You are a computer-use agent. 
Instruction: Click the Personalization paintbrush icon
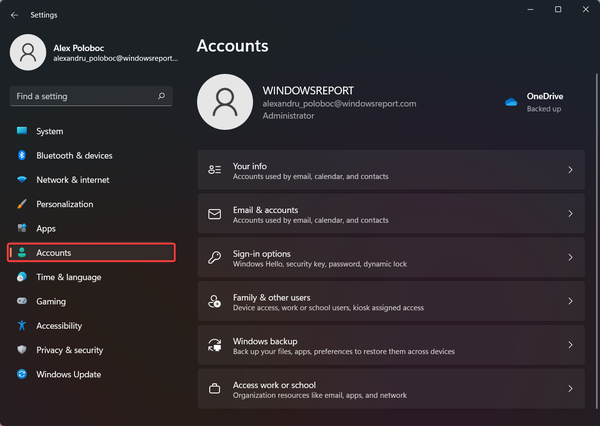tap(21, 204)
